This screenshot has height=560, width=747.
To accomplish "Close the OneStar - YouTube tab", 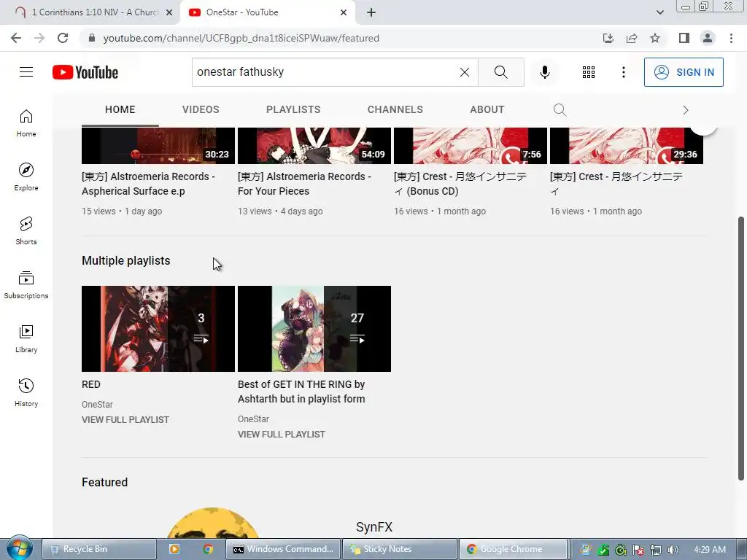I will point(344,12).
